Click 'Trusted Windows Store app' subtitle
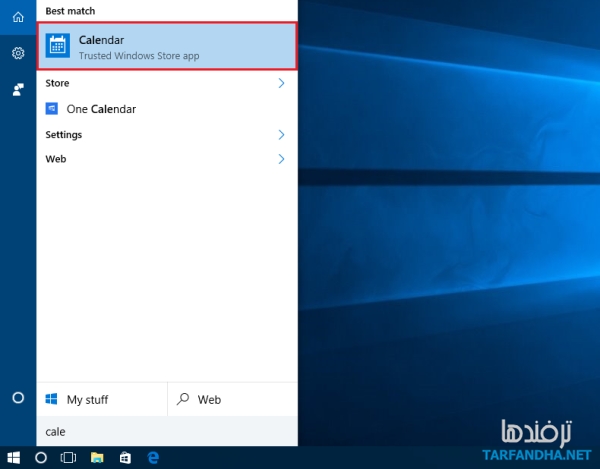The width and height of the screenshot is (600, 469). tap(139, 56)
